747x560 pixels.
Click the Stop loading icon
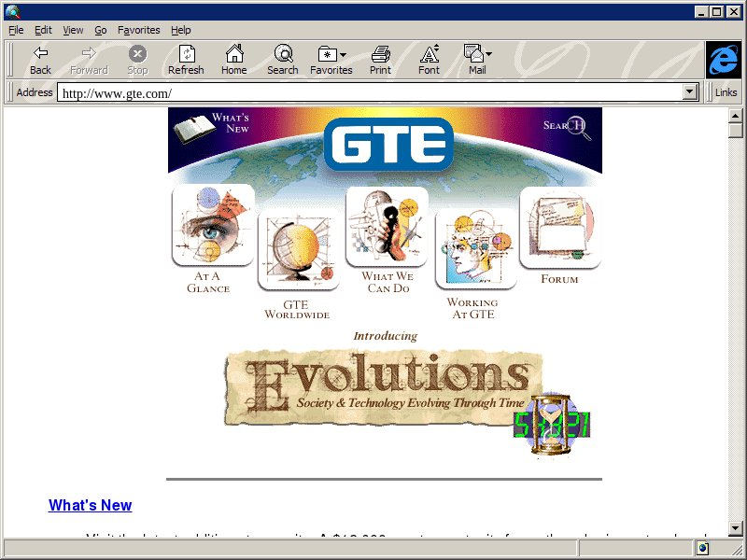point(137,60)
